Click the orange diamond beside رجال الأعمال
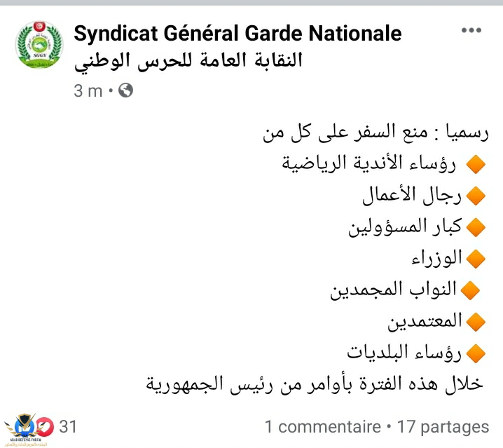 click(x=476, y=196)
